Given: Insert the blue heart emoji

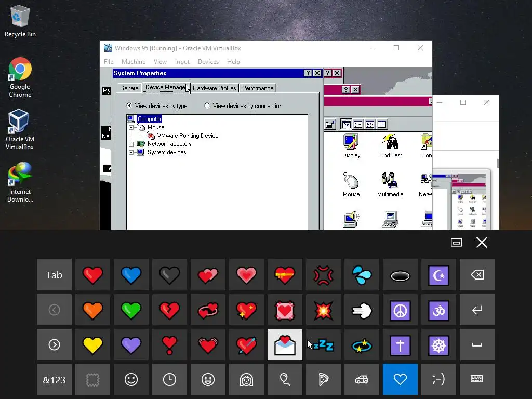Looking at the screenshot, I should pyautogui.click(x=131, y=275).
